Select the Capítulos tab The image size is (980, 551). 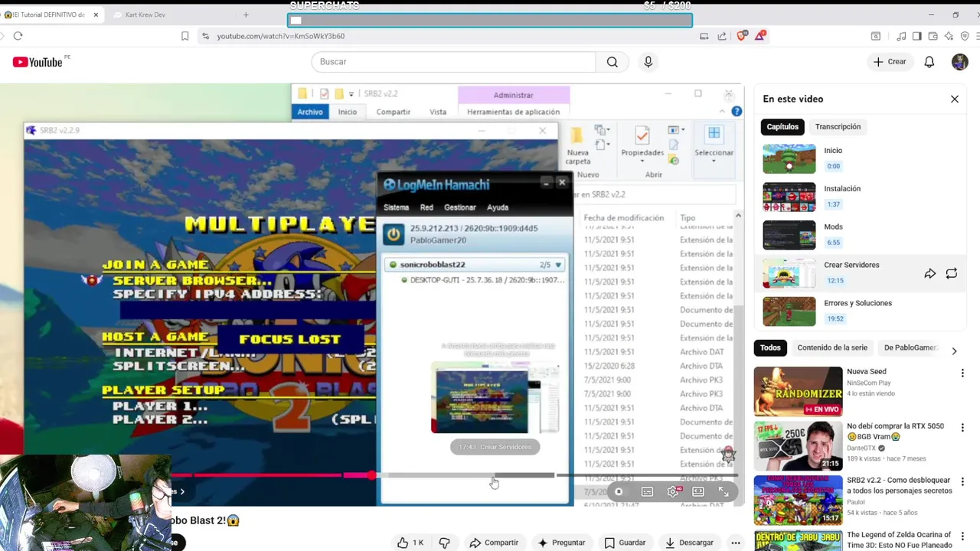pos(782,127)
